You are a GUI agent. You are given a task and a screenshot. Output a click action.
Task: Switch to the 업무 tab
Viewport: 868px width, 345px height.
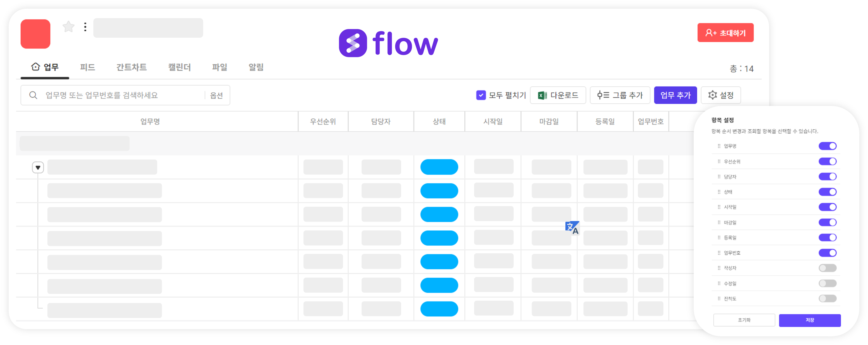pos(45,67)
